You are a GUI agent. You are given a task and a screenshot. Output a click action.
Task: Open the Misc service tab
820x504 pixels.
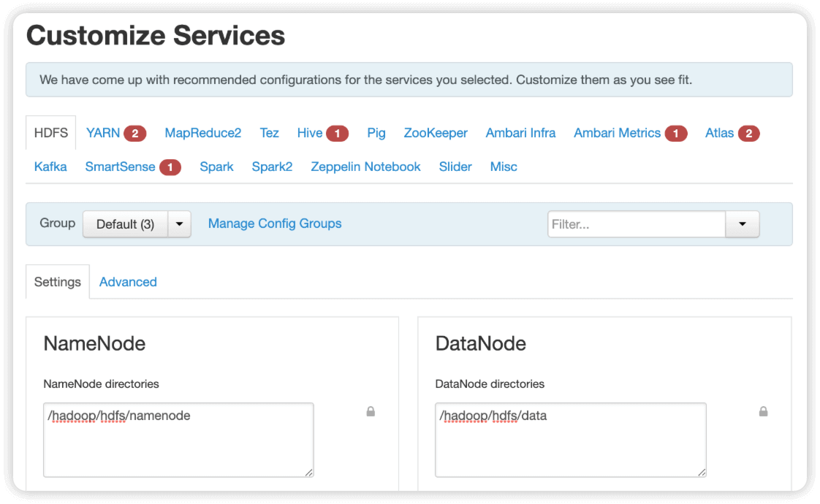504,167
